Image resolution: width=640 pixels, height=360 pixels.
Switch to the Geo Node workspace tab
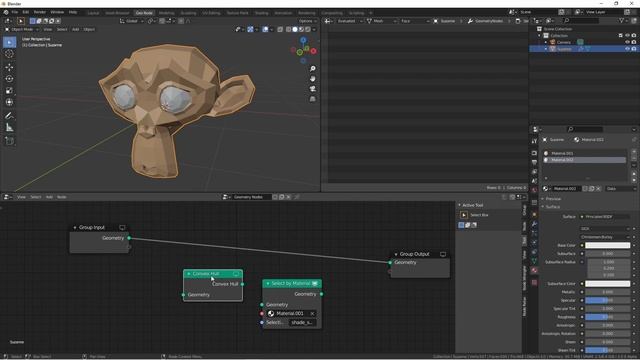click(x=144, y=13)
